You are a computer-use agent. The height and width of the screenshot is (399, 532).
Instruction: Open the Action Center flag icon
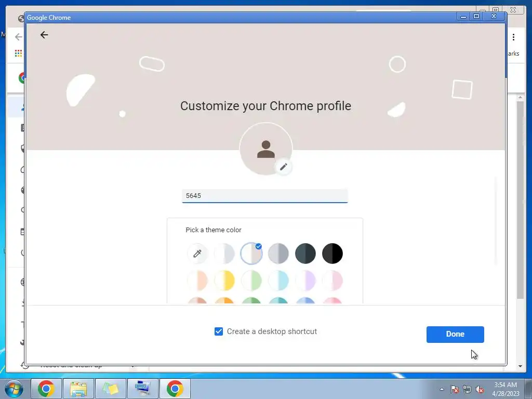click(455, 389)
